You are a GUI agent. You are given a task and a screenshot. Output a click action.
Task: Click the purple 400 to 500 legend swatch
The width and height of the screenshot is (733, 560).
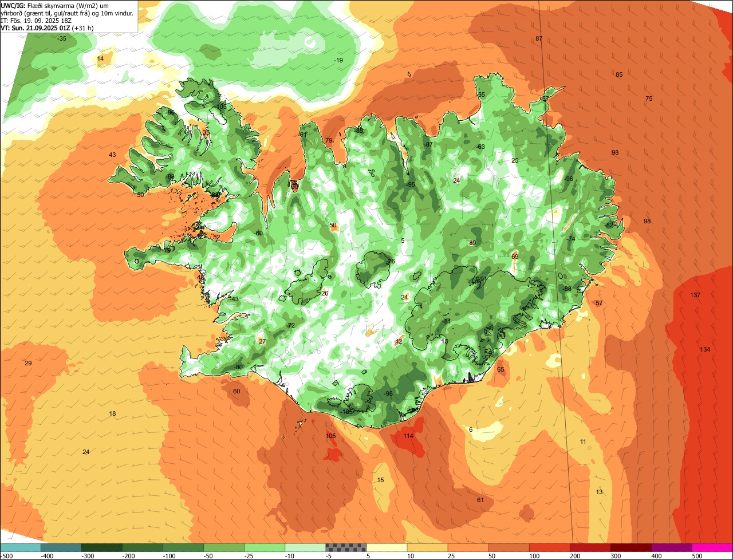[671, 547]
